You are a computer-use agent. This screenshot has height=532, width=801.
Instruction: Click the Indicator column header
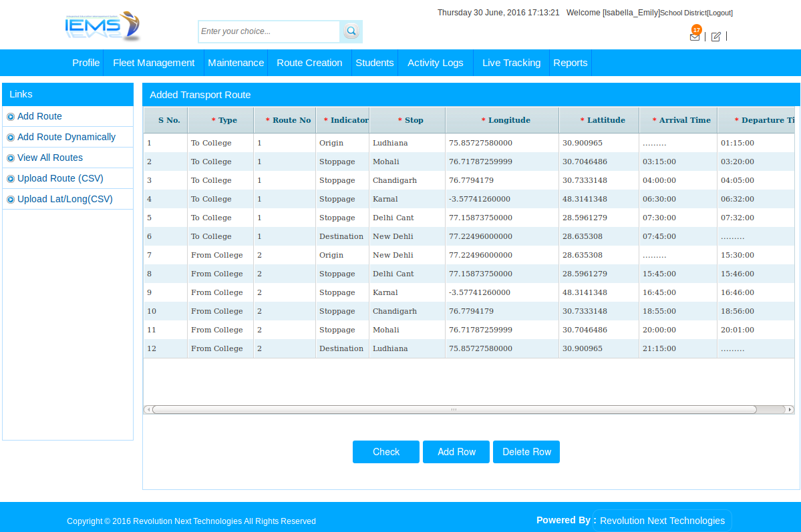pyautogui.click(x=342, y=121)
